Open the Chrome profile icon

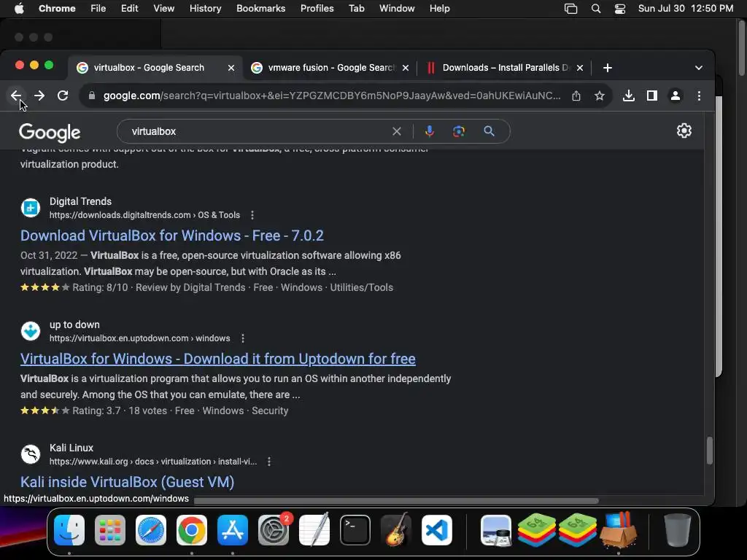pos(676,96)
